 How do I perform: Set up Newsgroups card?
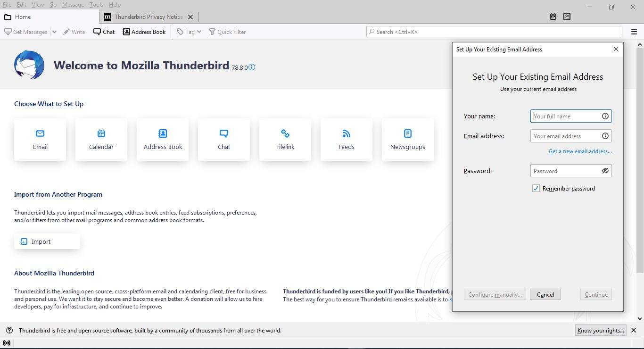pos(408,140)
